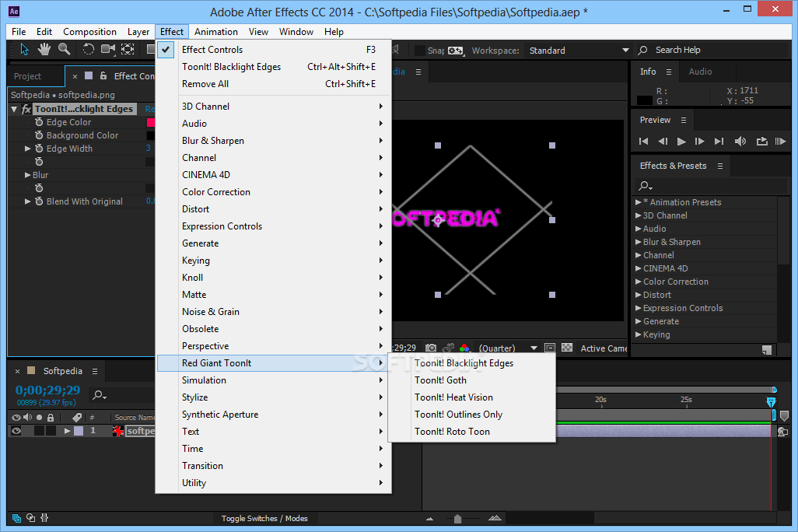Open resolution Quarter dropdown
This screenshot has width=798, height=532.
point(508,348)
